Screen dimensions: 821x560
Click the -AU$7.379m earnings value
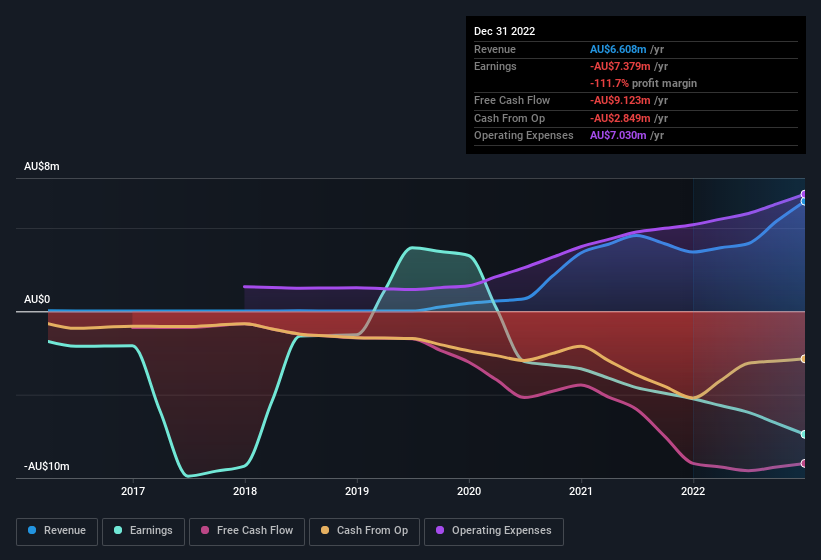620,66
